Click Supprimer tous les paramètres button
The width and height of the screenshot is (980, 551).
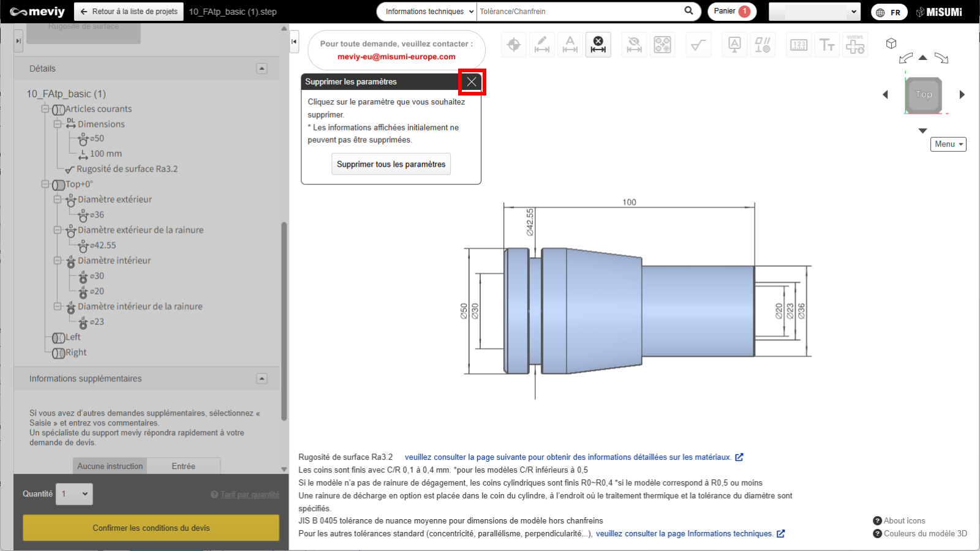click(x=391, y=164)
